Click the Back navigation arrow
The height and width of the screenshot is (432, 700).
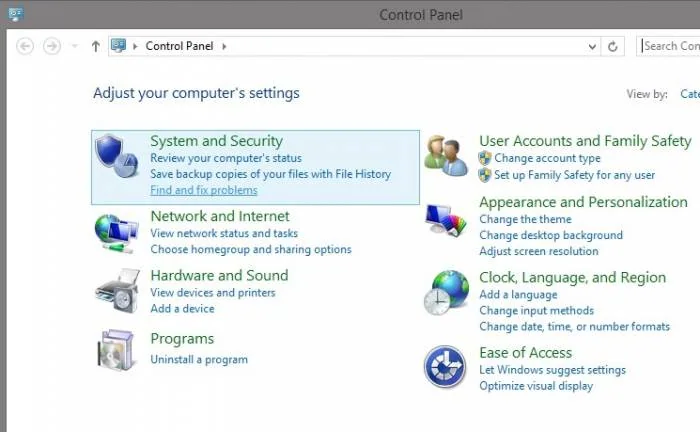[x=25, y=46]
